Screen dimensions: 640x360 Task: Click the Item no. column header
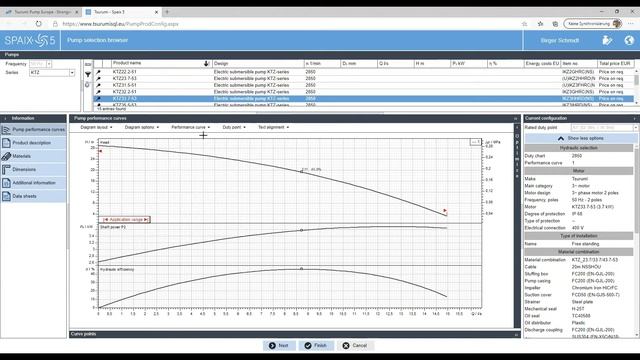point(579,64)
